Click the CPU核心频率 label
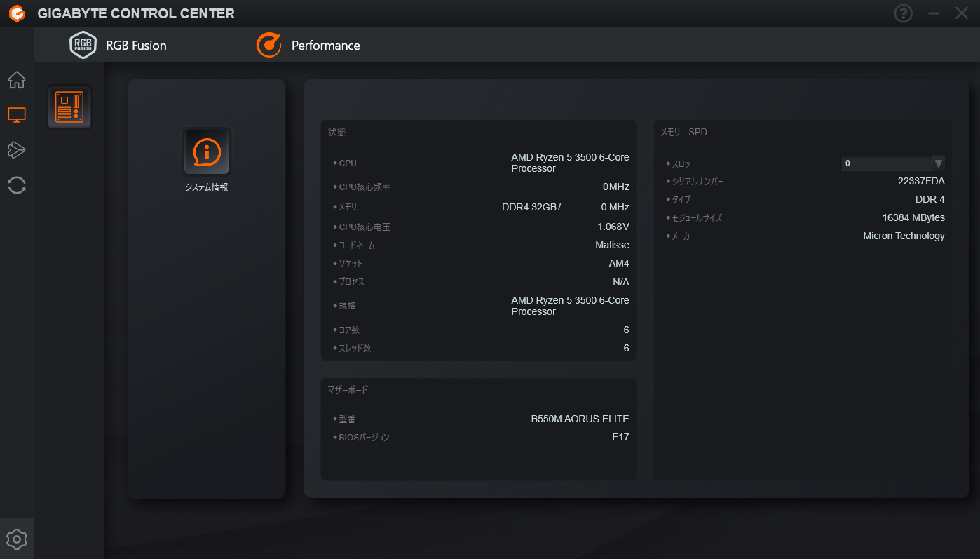Image resolution: width=980 pixels, height=559 pixels. [x=365, y=187]
